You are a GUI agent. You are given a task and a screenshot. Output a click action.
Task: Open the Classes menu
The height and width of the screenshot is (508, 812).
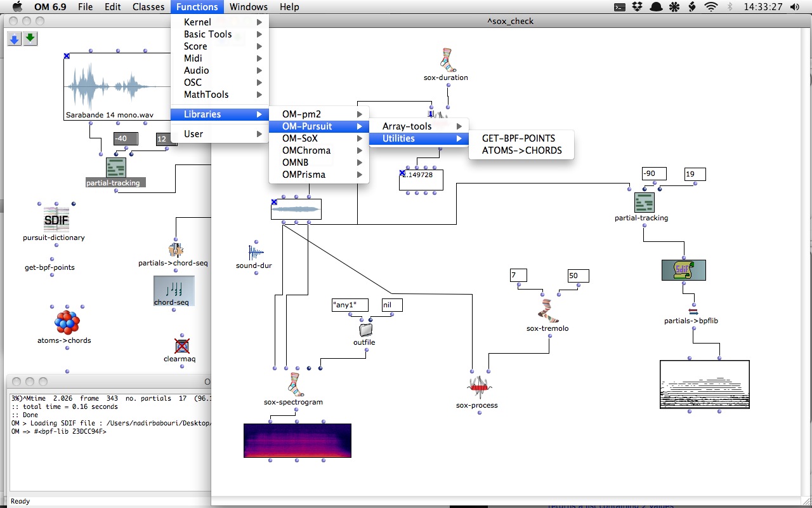click(x=148, y=7)
